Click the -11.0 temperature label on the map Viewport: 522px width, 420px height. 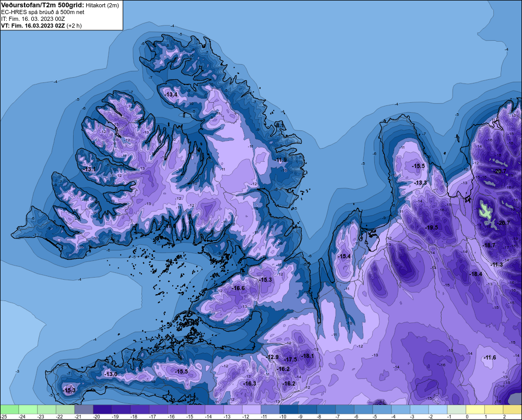tap(171, 226)
